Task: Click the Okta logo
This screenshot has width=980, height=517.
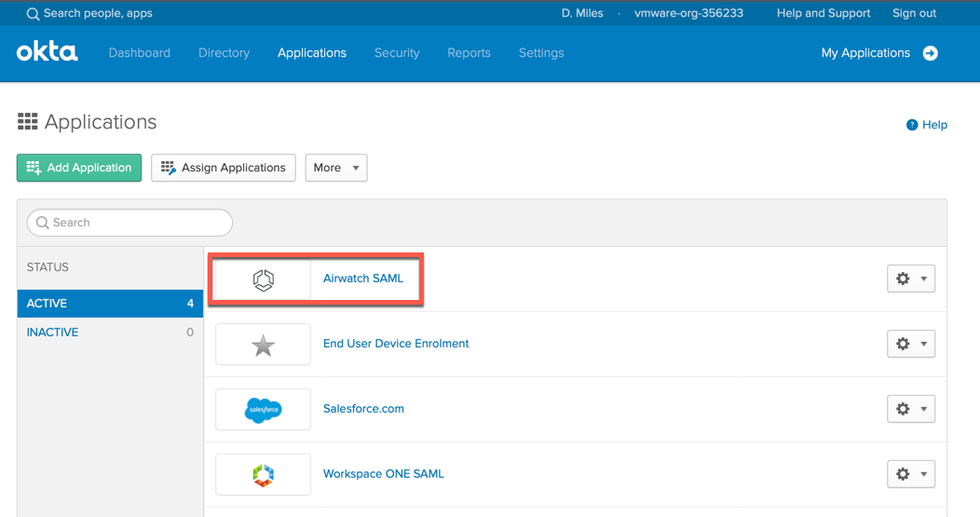Action: pyautogui.click(x=48, y=52)
